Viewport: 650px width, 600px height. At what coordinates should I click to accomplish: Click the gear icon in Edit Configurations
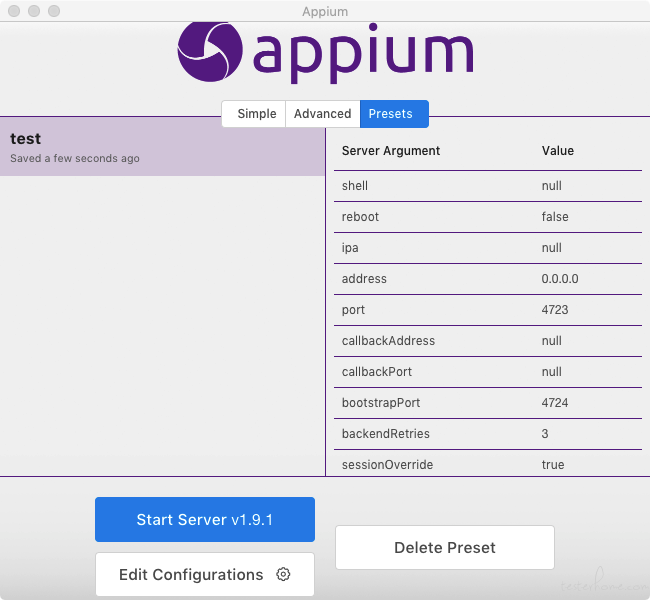point(283,574)
